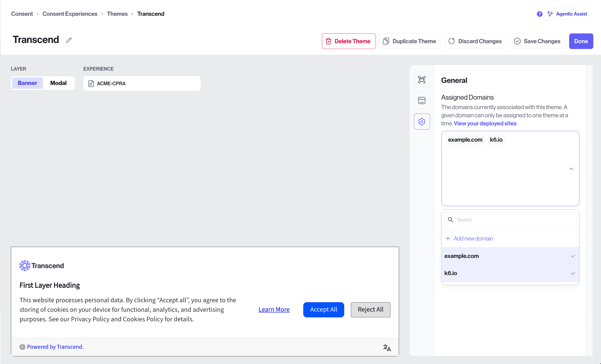Open the banner window icon in the side panel
Image resolution: width=601 pixels, height=364 pixels.
(422, 101)
